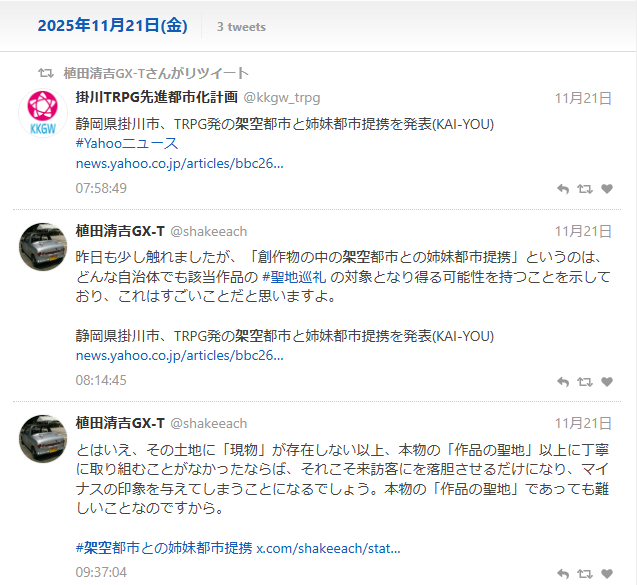Click the 07:58:49 timestamp
Screen dimensions: 637x585
tap(101, 188)
